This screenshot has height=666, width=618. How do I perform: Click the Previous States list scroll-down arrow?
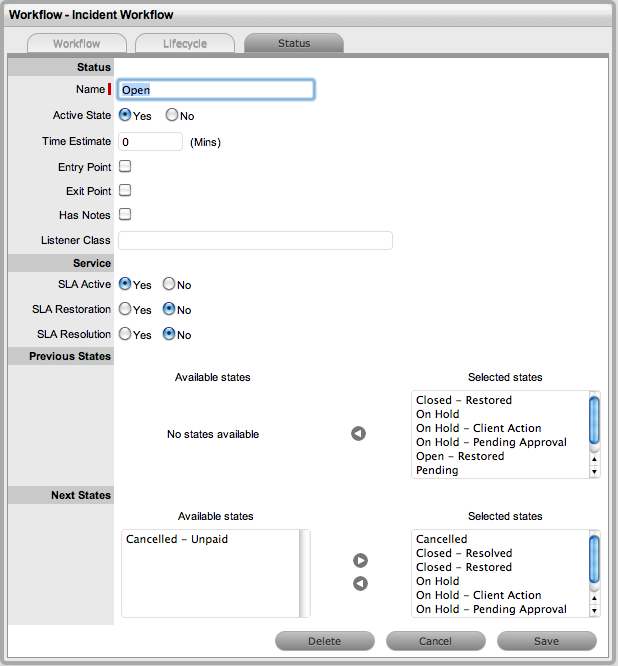[594, 471]
